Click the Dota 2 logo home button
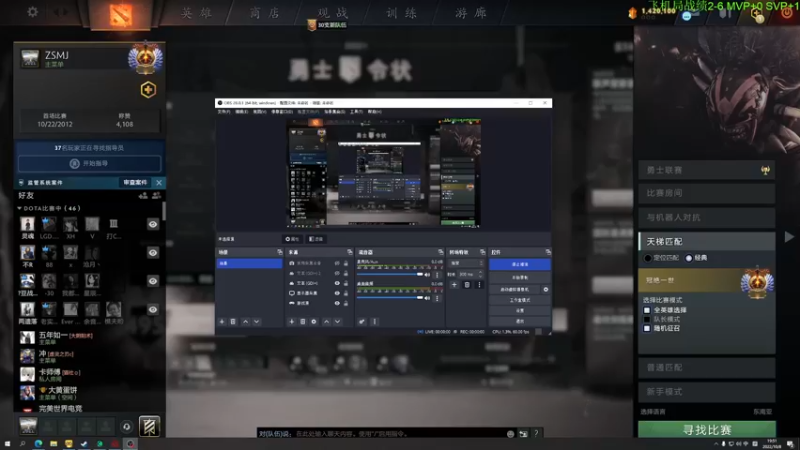The image size is (800, 450). [121, 15]
